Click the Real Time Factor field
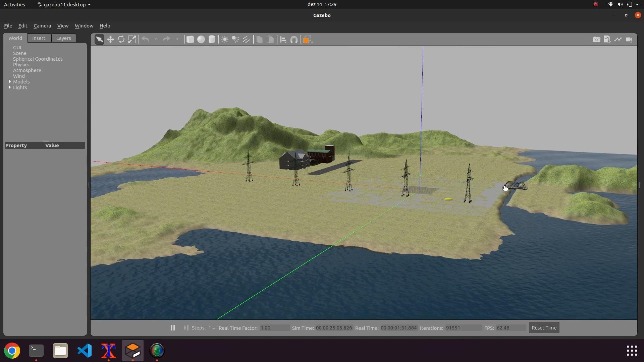Viewport: 644px width, 362px height. pyautogui.click(x=275, y=328)
